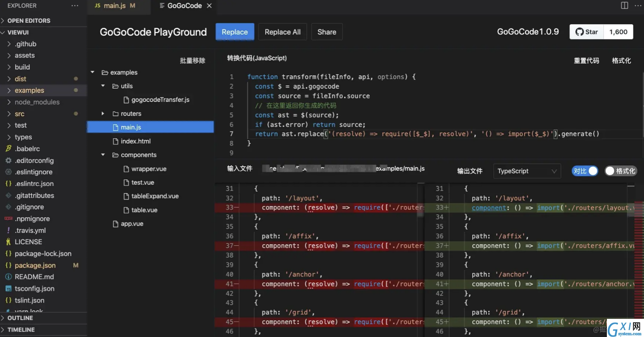
Task: Click input diff line 33 component code
Action: pyautogui.click(x=343, y=208)
